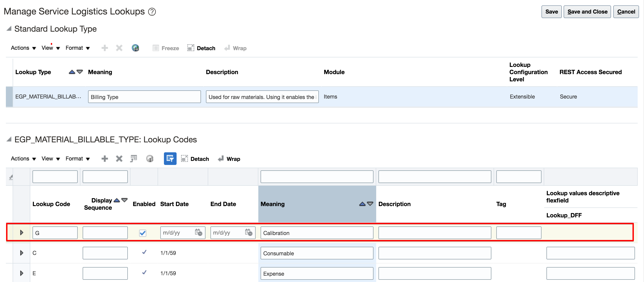Viewport: 644px width, 282px height.
Task: Click the Calibration meaning input field
Action: pos(317,233)
